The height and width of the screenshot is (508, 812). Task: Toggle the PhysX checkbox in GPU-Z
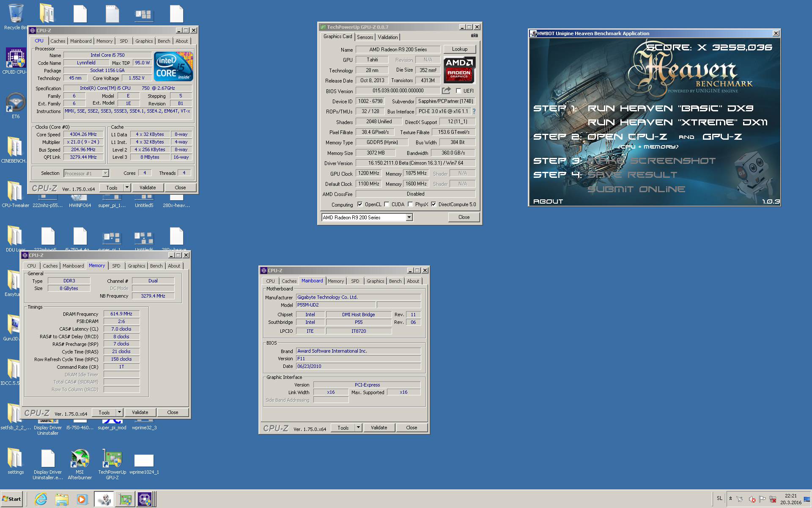pos(410,204)
